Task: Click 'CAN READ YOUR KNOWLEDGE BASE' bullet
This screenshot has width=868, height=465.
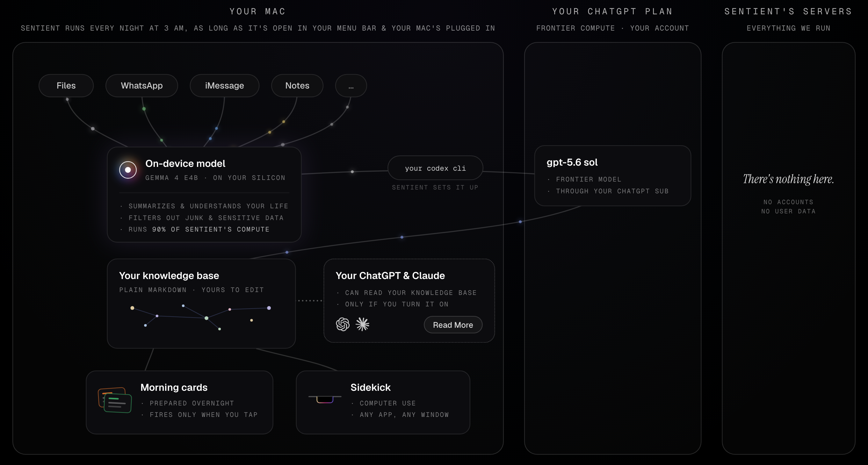Action: pyautogui.click(x=411, y=292)
